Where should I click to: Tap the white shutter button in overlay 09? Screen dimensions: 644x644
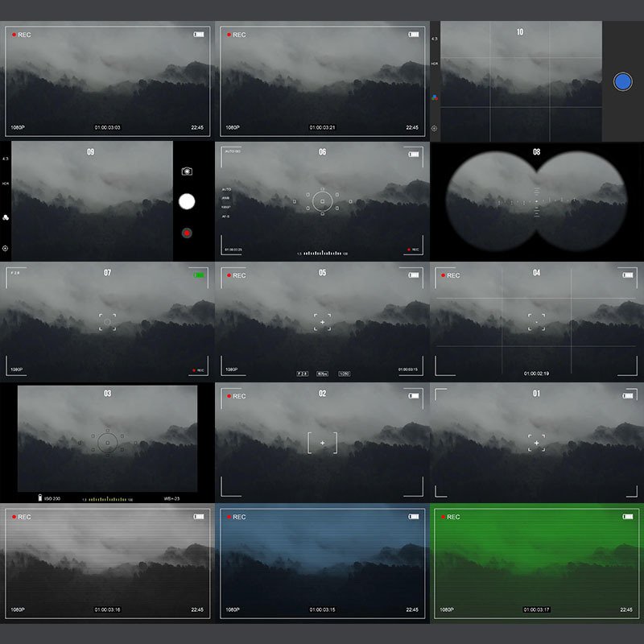coord(187,201)
